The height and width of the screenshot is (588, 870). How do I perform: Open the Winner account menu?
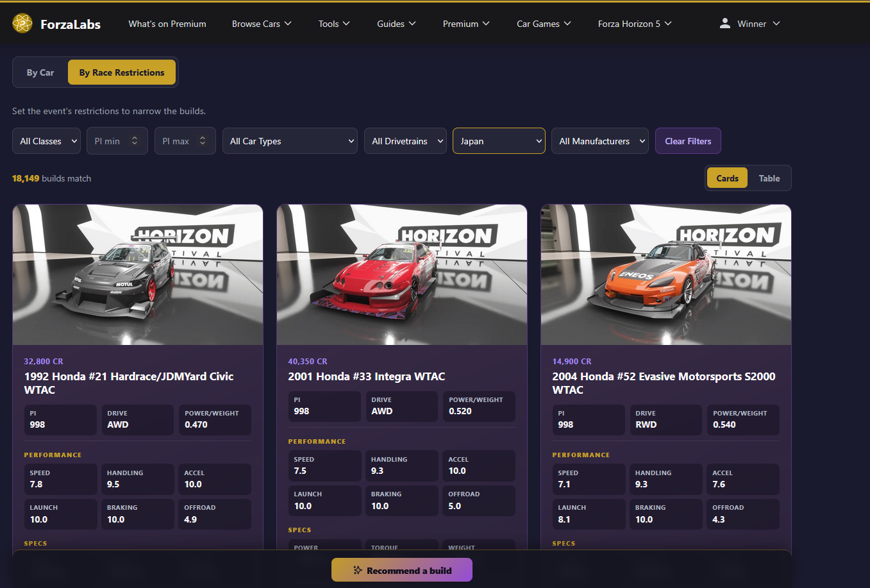[750, 24]
